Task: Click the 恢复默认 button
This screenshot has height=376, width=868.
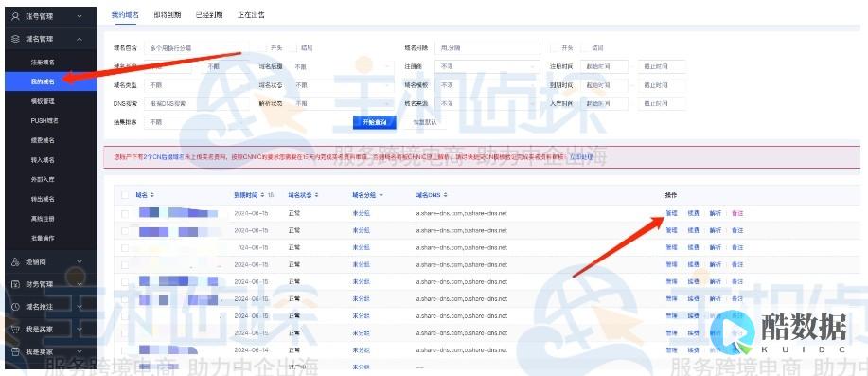Action: pos(425,122)
